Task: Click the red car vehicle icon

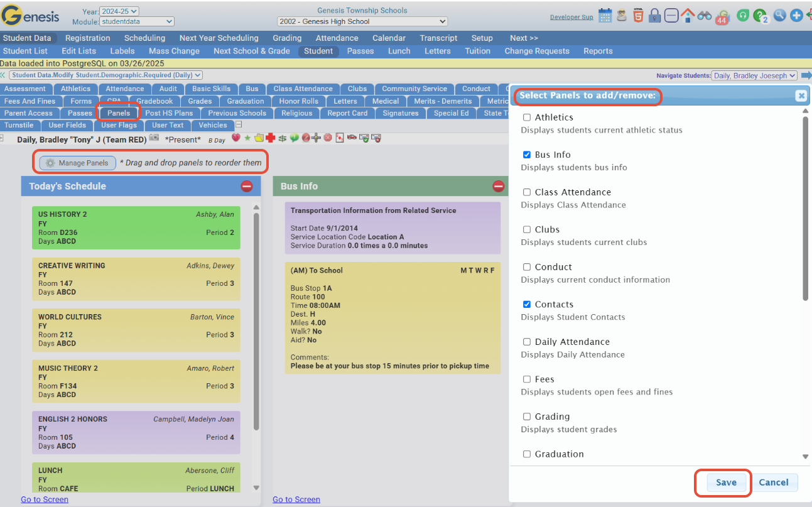Action: 352,138
